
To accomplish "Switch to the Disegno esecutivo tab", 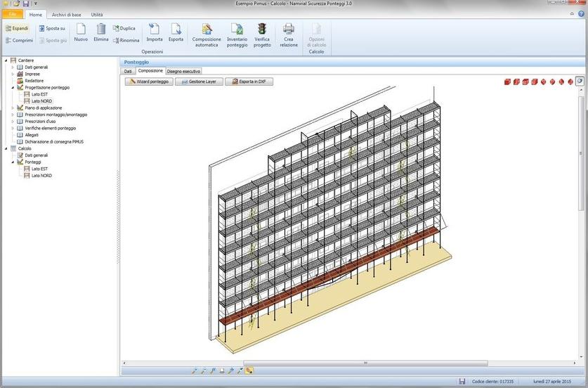I will [183, 71].
